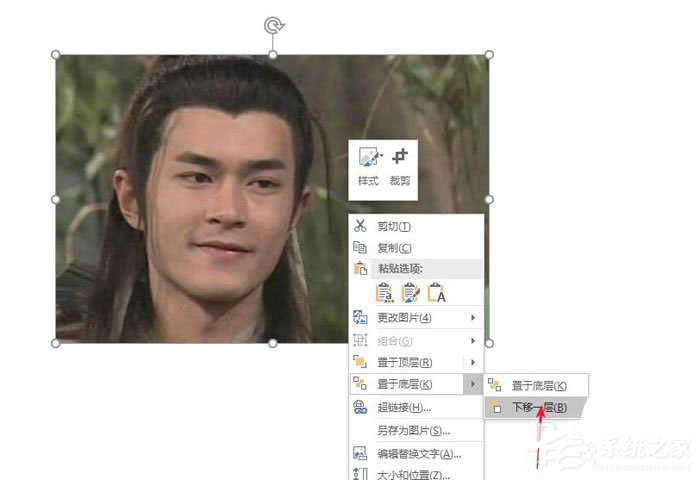The height and width of the screenshot is (480, 700).
Task: Open 编辑替换文字 from context menu
Action: (x=418, y=453)
